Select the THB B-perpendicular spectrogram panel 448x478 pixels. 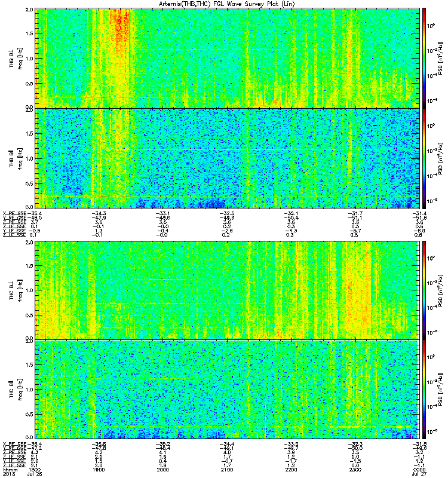tap(227, 58)
